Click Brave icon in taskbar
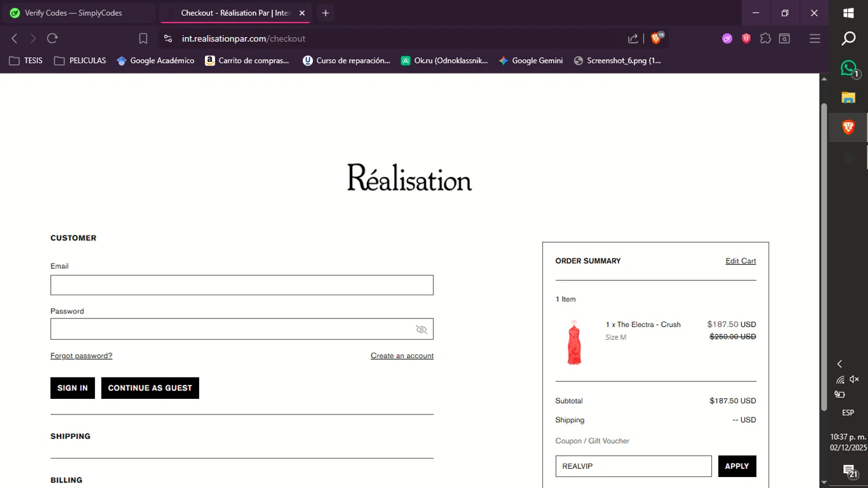The image size is (868, 488). coord(848,127)
